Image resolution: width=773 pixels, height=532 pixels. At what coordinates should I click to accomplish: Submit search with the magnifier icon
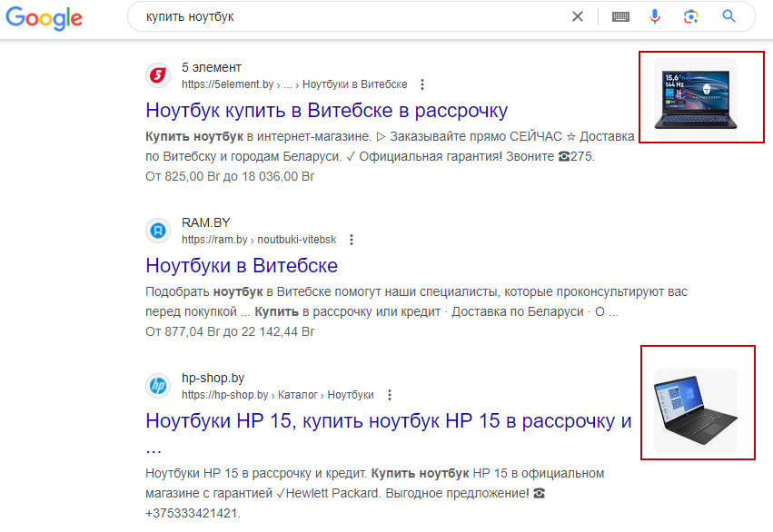[x=728, y=16]
